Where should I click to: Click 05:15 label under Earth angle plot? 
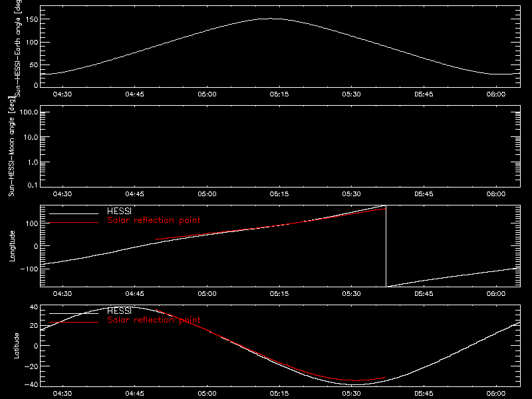(x=279, y=94)
